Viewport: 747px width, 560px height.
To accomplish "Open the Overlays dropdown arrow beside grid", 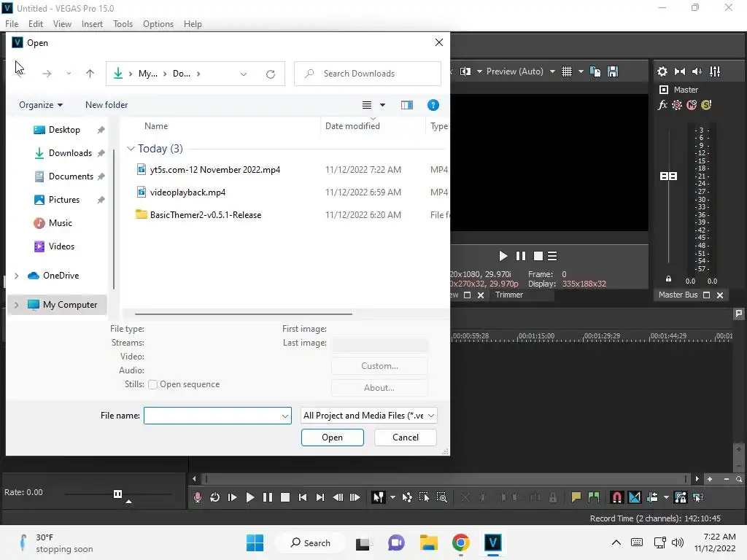I will [x=581, y=71].
